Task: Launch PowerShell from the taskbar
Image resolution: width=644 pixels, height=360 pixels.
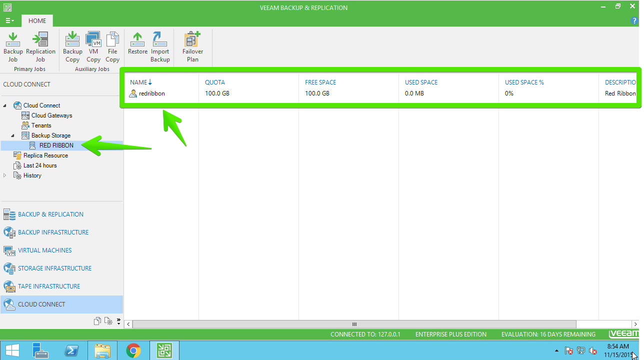Action: [71, 351]
